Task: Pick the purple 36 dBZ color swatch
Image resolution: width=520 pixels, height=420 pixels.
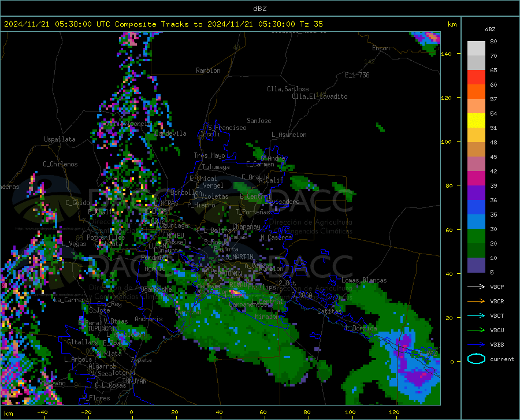Action: (476, 193)
